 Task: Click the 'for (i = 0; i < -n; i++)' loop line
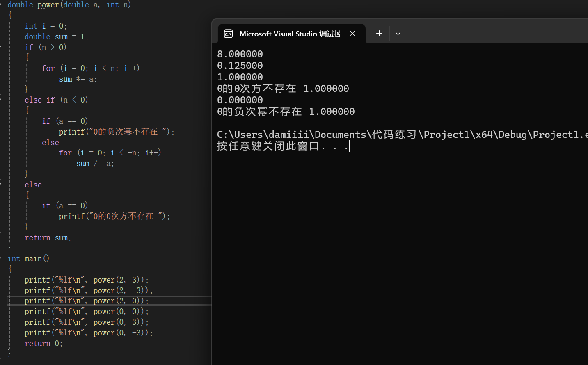[x=110, y=153]
